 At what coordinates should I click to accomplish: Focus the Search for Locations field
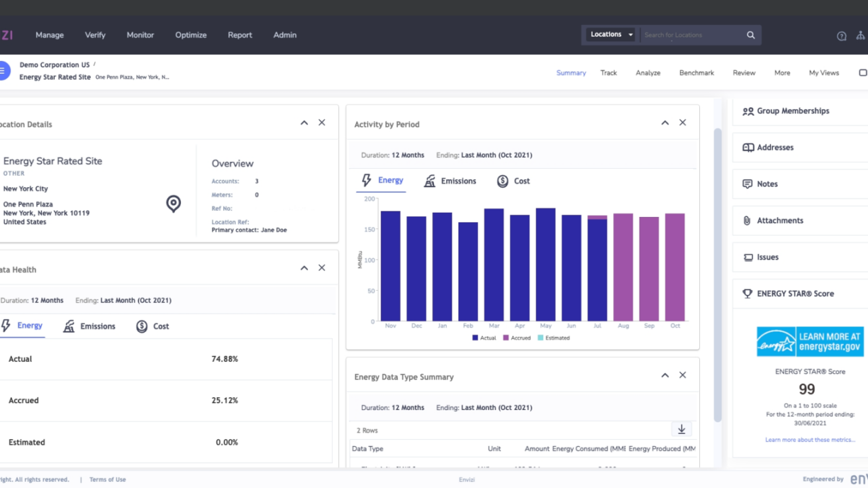pos(692,35)
